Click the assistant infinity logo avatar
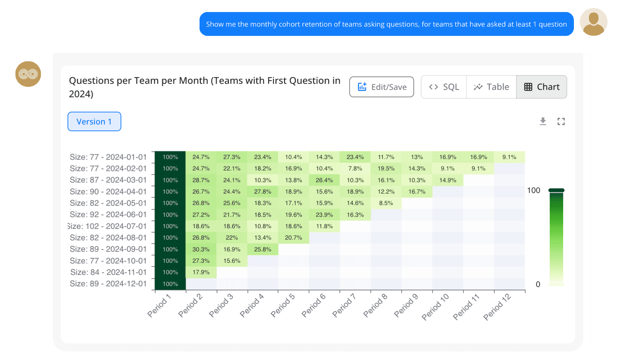The width and height of the screenshot is (644, 362). [x=28, y=74]
